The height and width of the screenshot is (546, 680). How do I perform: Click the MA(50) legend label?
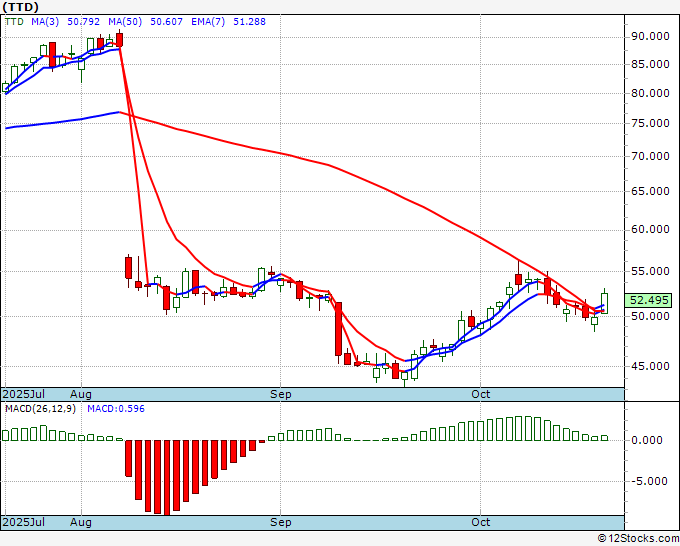pos(125,22)
